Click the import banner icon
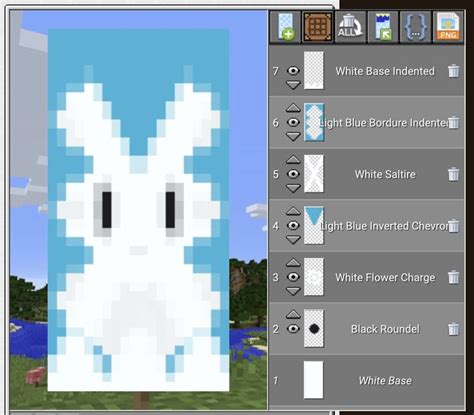474x415 pixels. click(x=383, y=27)
